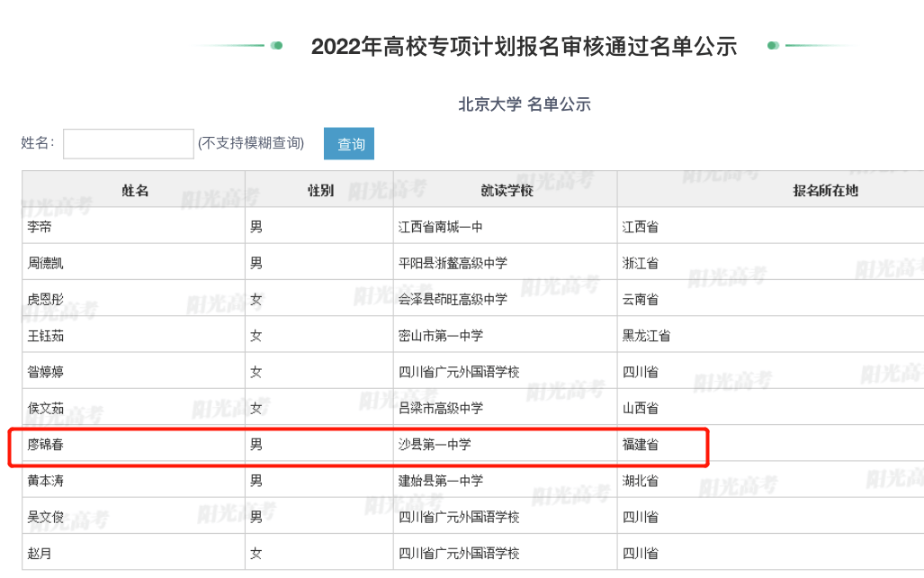Click the name input field next to 姓名

click(128, 143)
